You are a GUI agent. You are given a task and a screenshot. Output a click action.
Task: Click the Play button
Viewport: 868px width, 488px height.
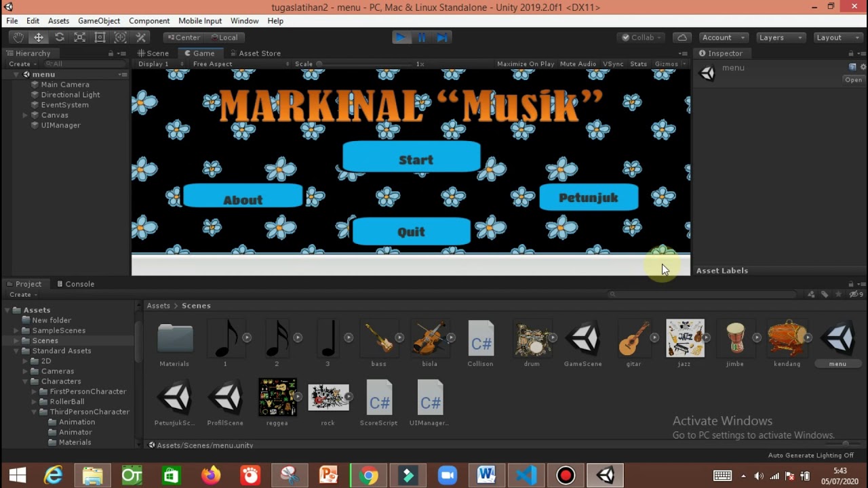(401, 37)
